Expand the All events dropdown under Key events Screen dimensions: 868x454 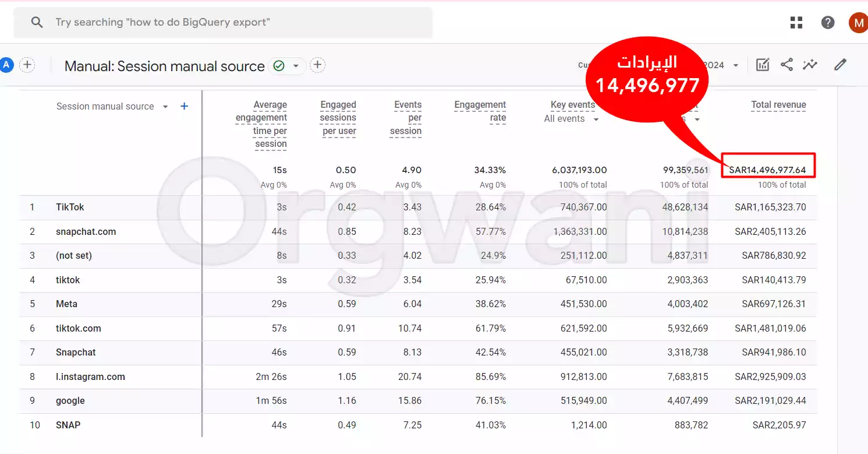point(596,119)
